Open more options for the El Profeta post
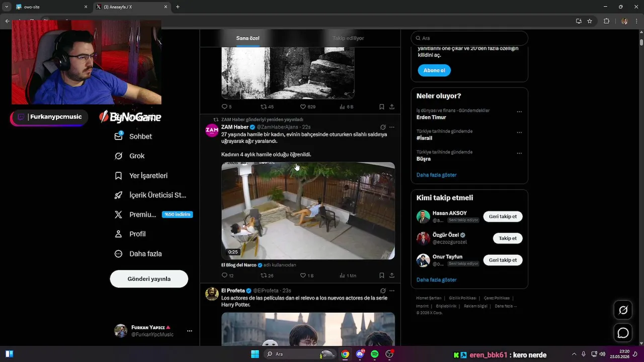The image size is (644, 362). coord(392,291)
